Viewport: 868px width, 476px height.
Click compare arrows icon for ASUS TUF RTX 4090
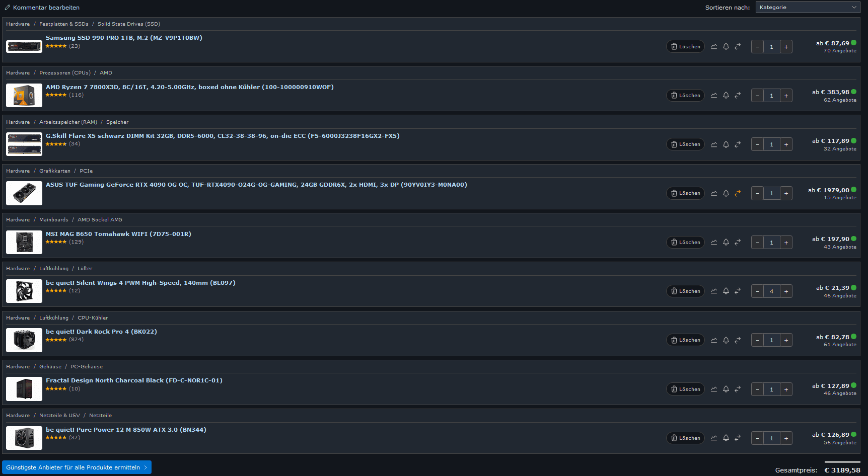point(738,193)
